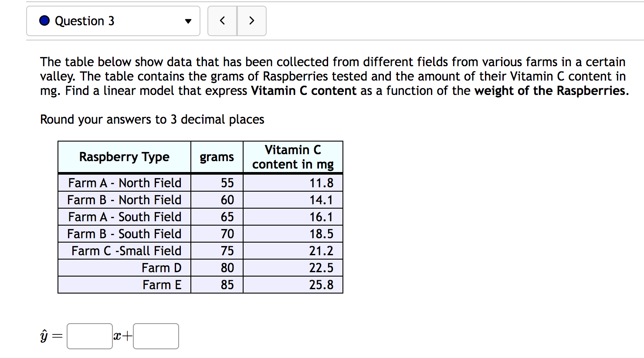
Task: Select the Farm C -Small Field row label
Action: click(x=126, y=251)
